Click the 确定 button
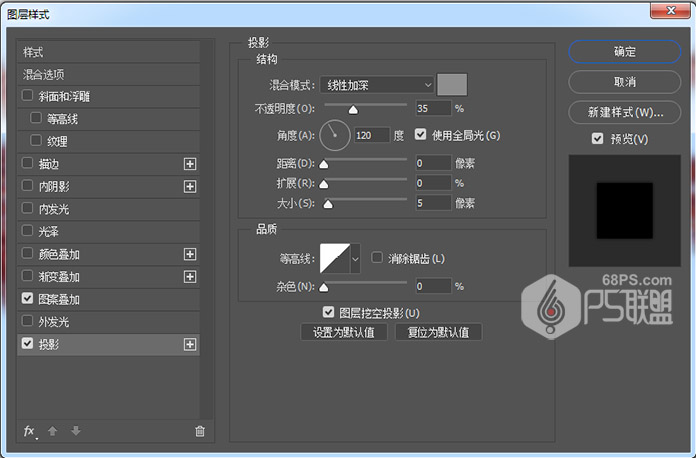The height and width of the screenshot is (458, 696). [625, 52]
